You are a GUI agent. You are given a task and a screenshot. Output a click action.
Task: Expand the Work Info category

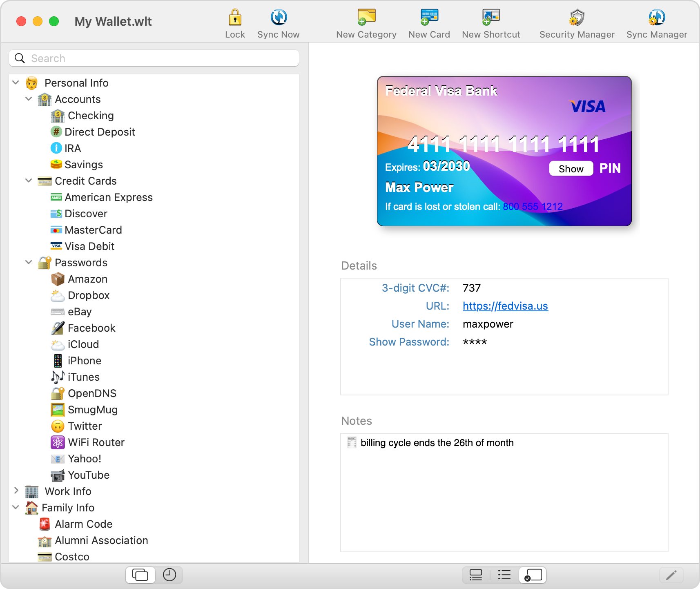coord(16,491)
